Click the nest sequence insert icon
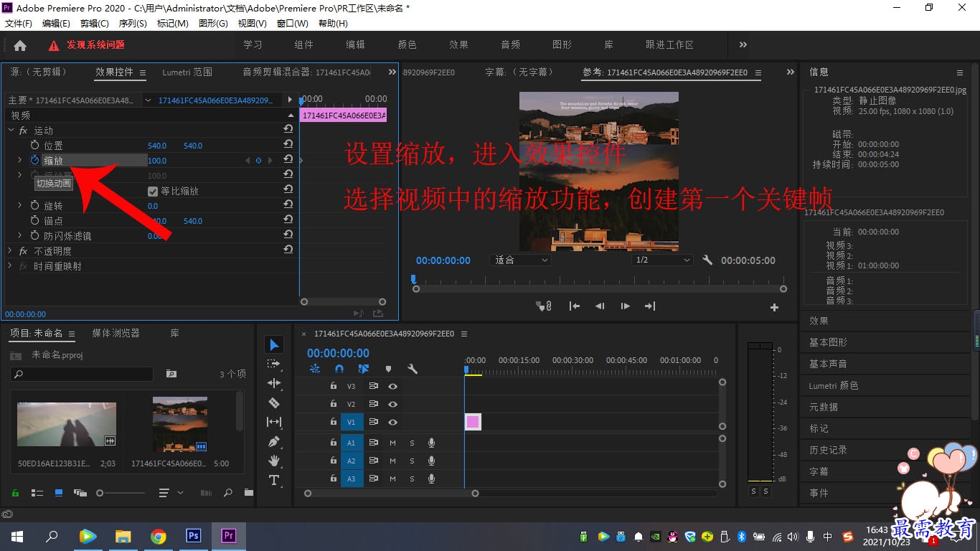980x551 pixels. click(x=315, y=369)
